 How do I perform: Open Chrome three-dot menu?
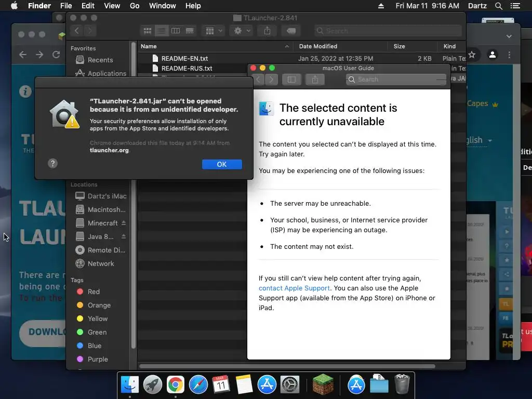tap(509, 54)
